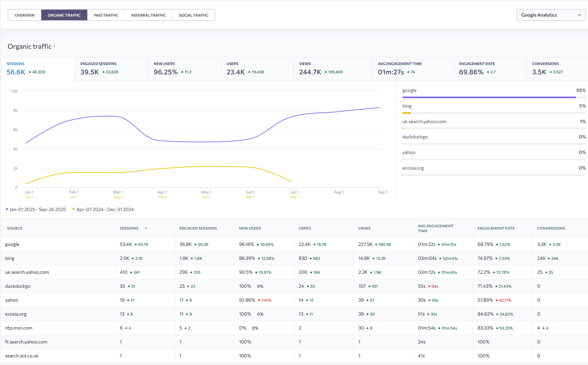Click the ecosia.org table row
This screenshot has width=588, height=365.
294,314
